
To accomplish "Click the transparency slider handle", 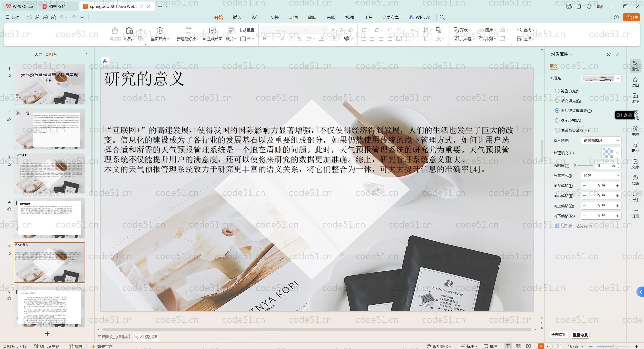I will click(x=575, y=165).
